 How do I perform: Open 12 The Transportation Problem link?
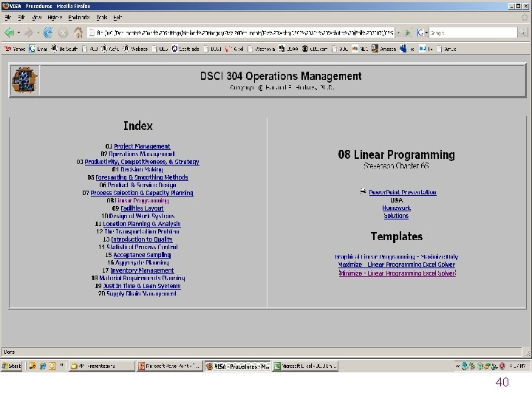[x=142, y=232]
